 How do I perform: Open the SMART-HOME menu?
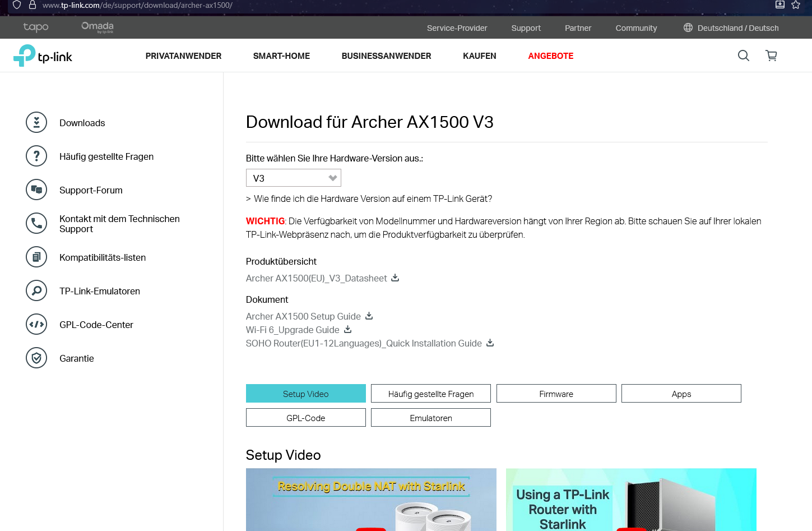click(281, 56)
